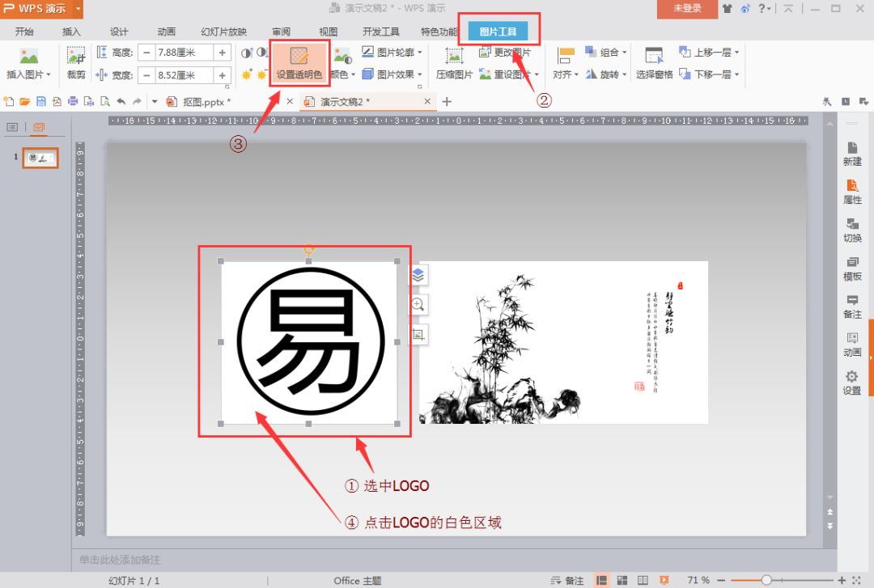874x588 pixels.
Task: Close the 演示文稿2 document tab
Action: coord(427,101)
